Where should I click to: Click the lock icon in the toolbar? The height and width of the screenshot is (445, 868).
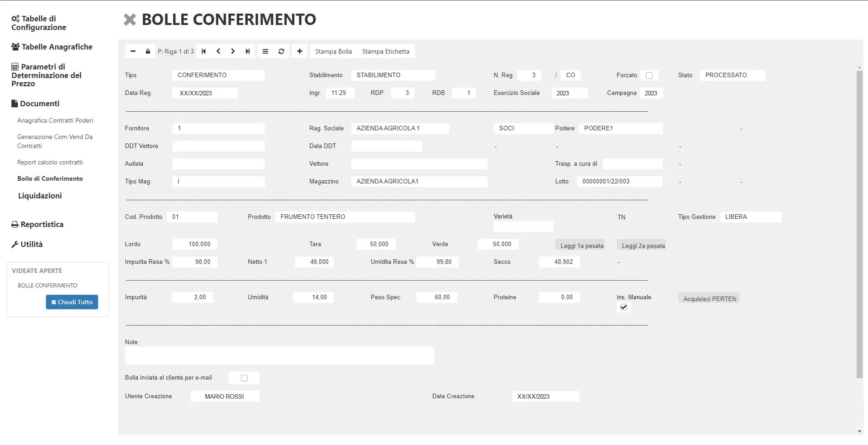(148, 51)
